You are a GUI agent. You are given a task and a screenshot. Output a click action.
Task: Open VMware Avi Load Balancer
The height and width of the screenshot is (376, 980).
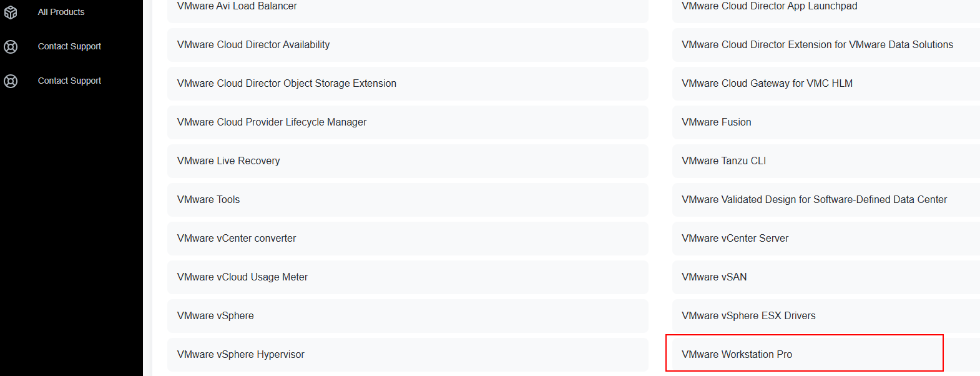(x=237, y=7)
